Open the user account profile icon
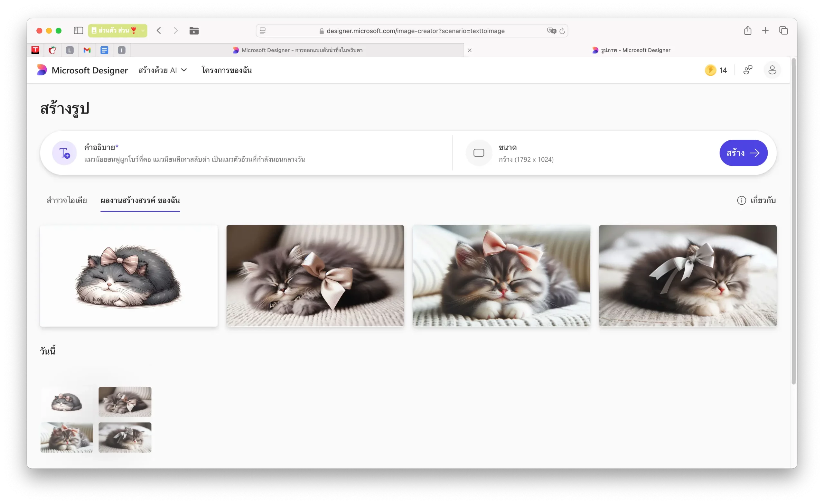This screenshot has height=504, width=824. point(772,70)
